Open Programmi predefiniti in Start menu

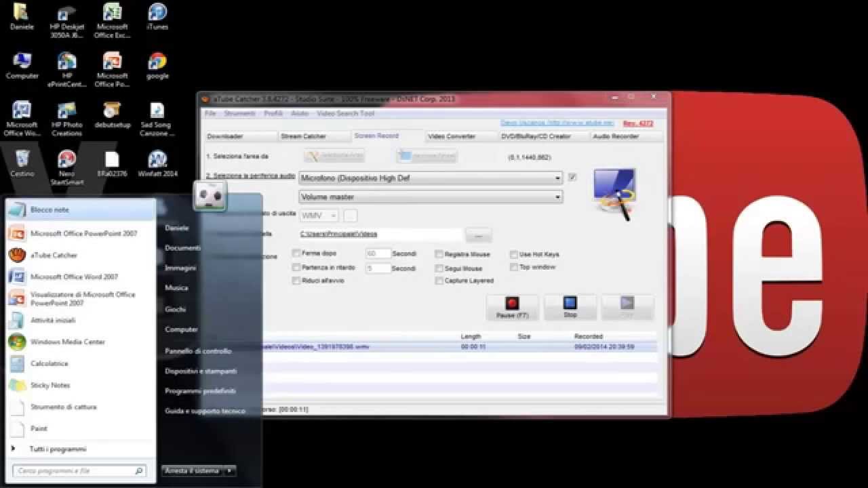click(201, 391)
